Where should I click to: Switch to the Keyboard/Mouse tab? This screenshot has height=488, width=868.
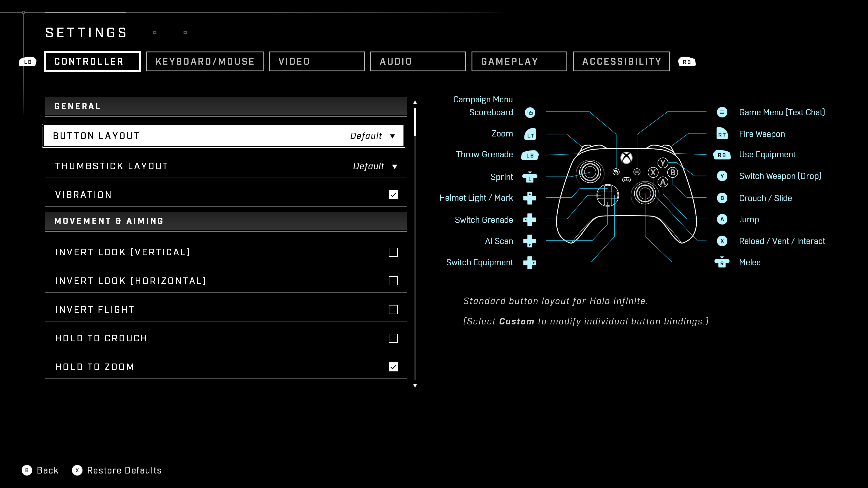(x=205, y=61)
